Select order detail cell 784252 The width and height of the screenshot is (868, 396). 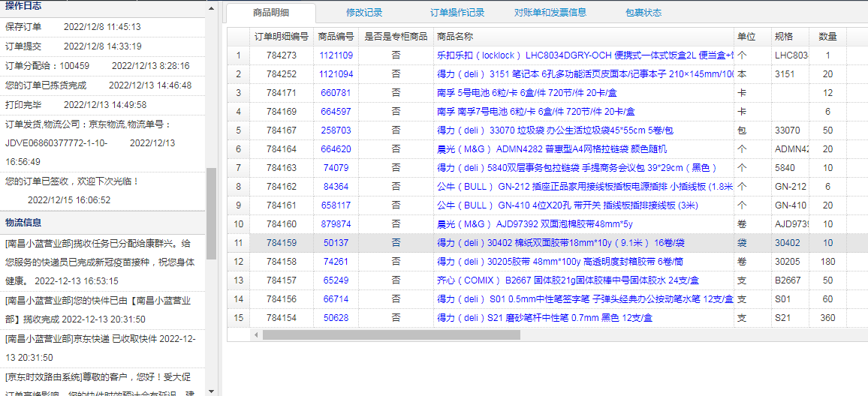point(282,74)
